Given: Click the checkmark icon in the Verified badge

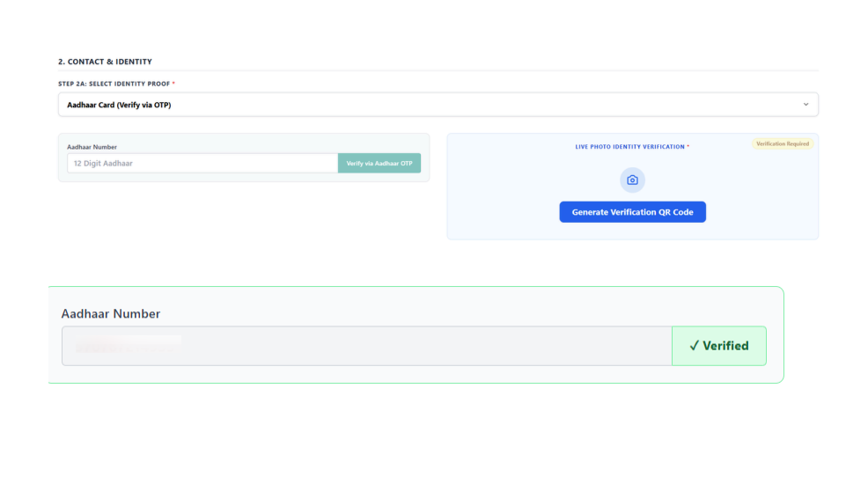Looking at the screenshot, I should click(694, 346).
